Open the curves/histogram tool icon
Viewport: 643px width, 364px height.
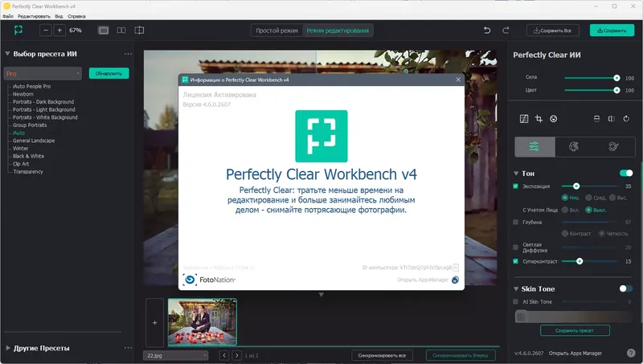click(x=524, y=119)
